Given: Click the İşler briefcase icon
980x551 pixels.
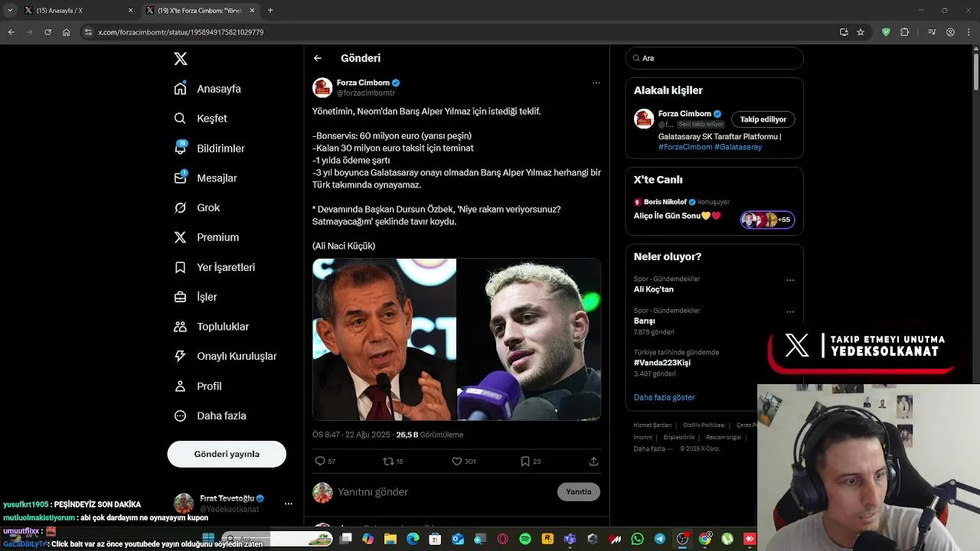Looking at the screenshot, I should point(180,297).
